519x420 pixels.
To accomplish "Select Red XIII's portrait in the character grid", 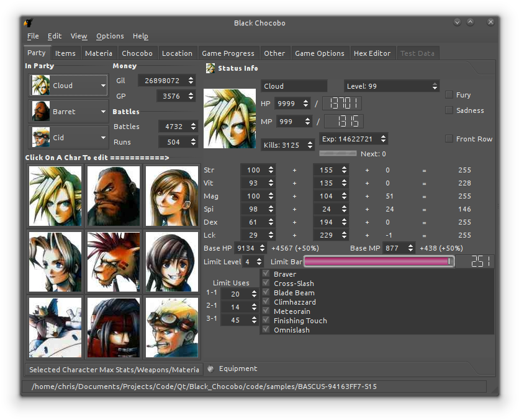I will click(x=113, y=262).
